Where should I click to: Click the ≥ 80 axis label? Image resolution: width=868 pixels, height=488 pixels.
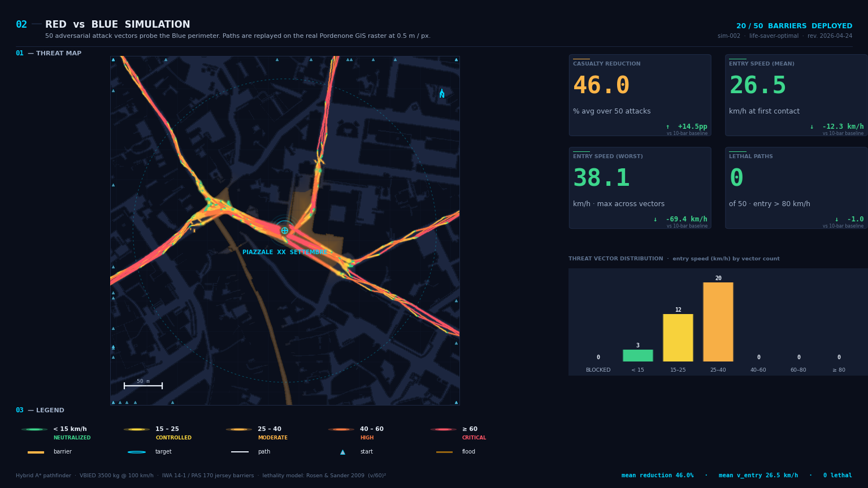point(839,370)
